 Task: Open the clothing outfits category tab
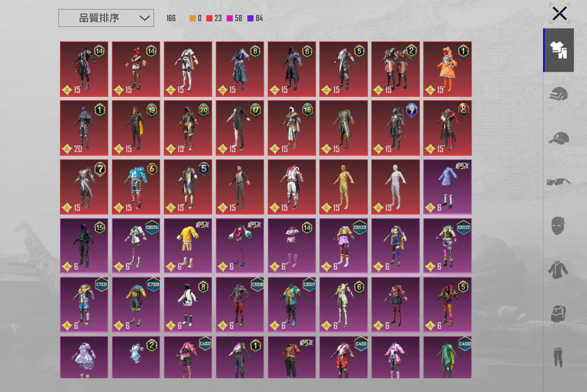[x=559, y=50]
